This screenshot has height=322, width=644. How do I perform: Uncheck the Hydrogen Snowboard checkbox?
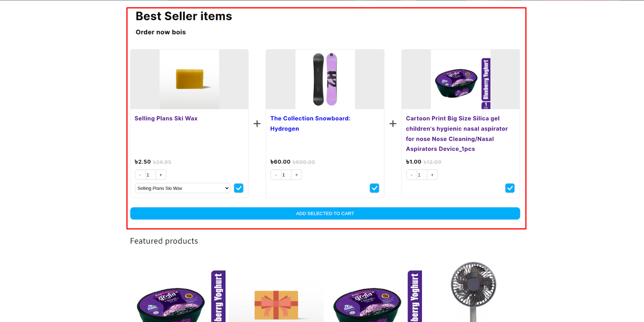pos(374,188)
